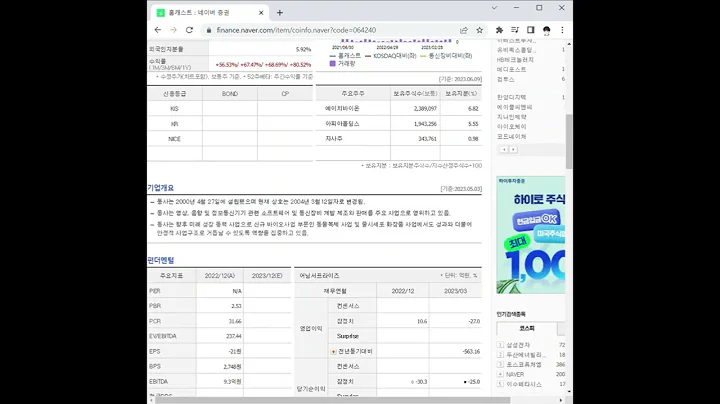Open the tab search chevron in title bar
720x404 pixels.
(494, 8)
